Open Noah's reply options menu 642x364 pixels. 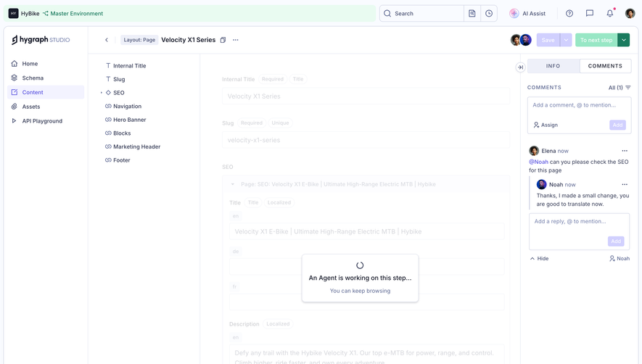pyautogui.click(x=625, y=185)
